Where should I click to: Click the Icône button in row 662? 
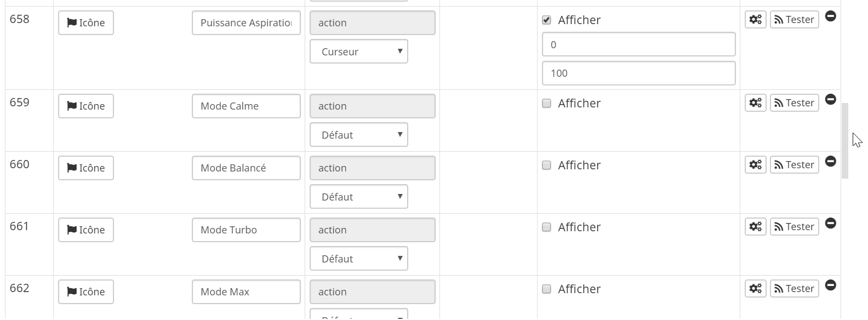click(x=86, y=292)
